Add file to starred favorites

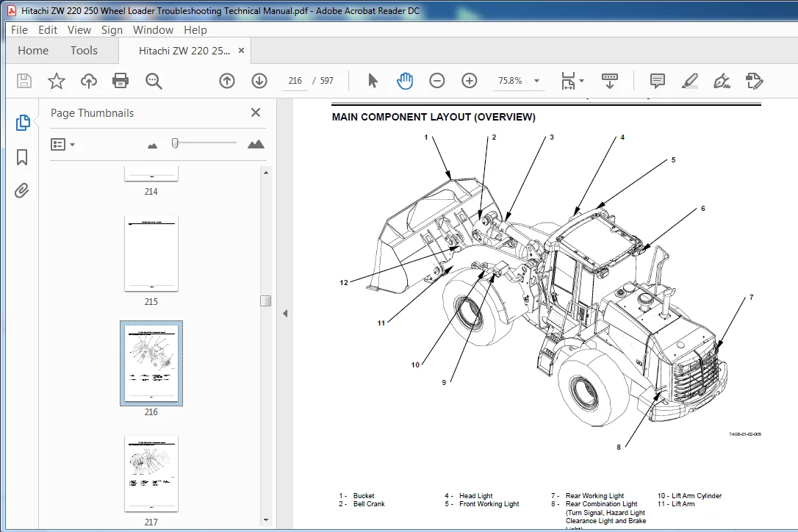tap(57, 81)
